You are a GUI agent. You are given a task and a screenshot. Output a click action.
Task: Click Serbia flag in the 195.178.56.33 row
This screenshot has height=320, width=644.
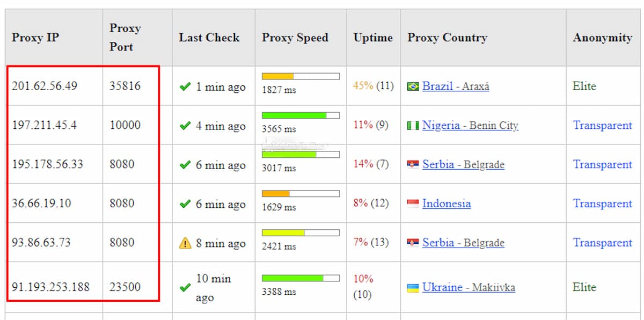click(x=413, y=165)
